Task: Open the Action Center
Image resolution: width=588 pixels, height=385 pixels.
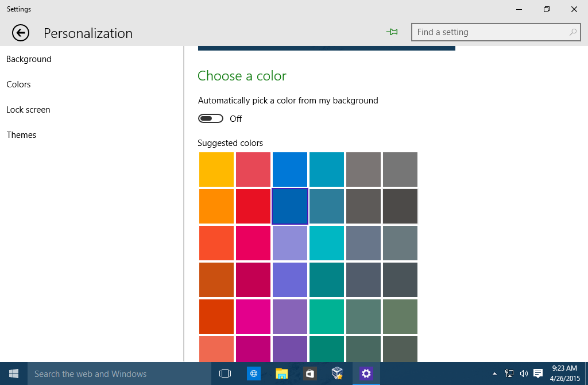Action: (537, 374)
